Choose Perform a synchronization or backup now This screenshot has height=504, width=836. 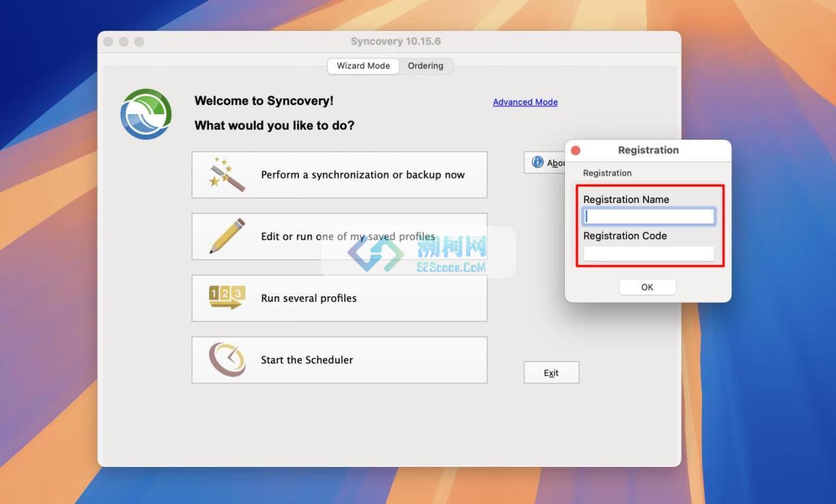tap(340, 174)
